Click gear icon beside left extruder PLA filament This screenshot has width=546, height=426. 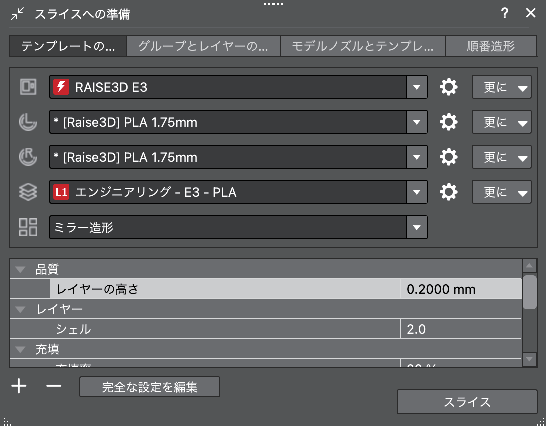point(448,122)
